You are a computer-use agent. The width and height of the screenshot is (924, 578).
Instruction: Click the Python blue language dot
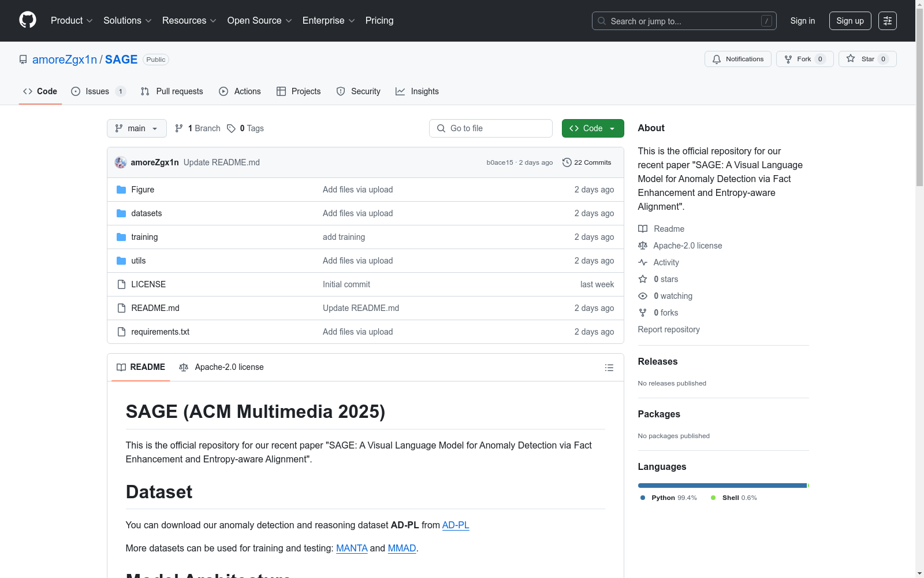pyautogui.click(x=643, y=498)
